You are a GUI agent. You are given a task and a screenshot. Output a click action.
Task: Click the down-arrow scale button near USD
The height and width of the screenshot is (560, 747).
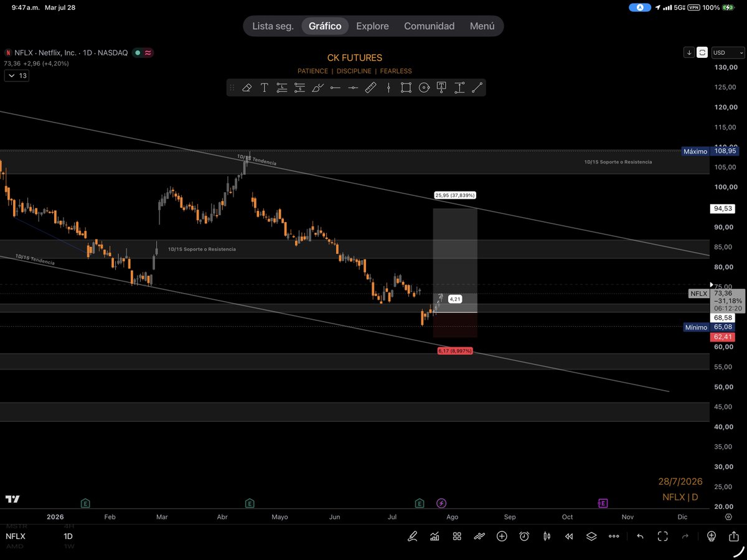point(689,53)
